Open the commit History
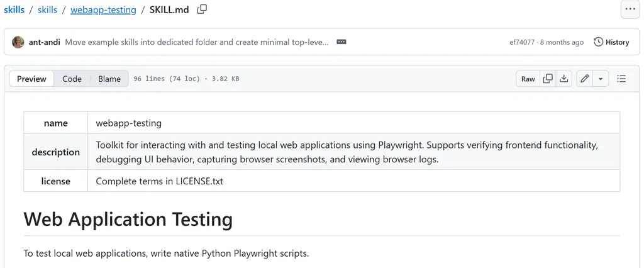The width and height of the screenshot is (644, 268). point(611,42)
